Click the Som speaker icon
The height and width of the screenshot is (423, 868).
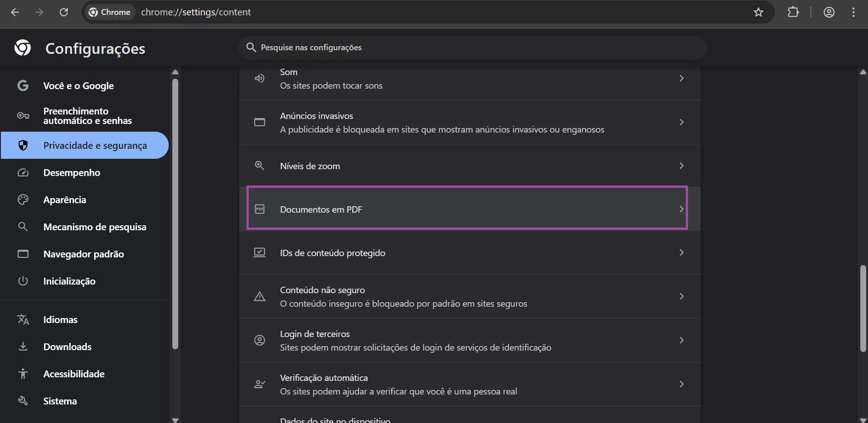[259, 78]
